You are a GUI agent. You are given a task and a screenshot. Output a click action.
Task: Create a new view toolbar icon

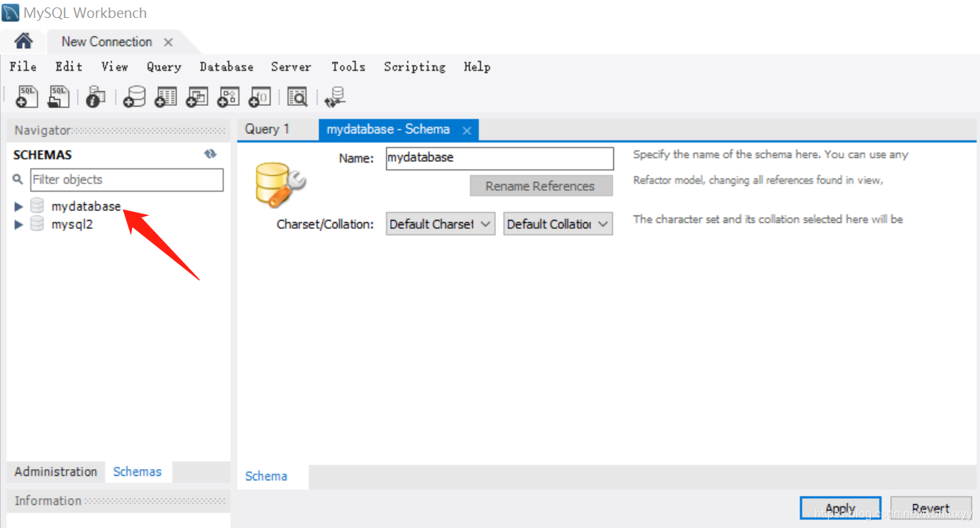click(x=197, y=96)
